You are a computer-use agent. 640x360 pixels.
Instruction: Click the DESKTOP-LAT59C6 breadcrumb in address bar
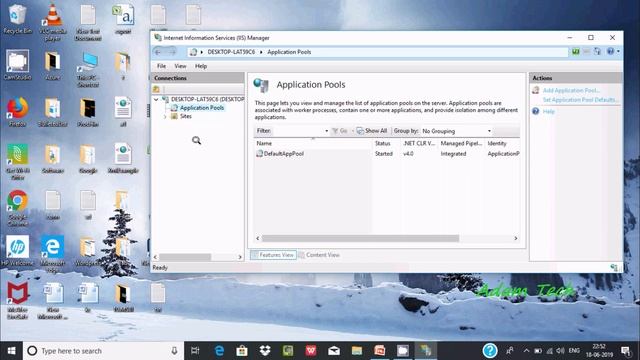231,52
